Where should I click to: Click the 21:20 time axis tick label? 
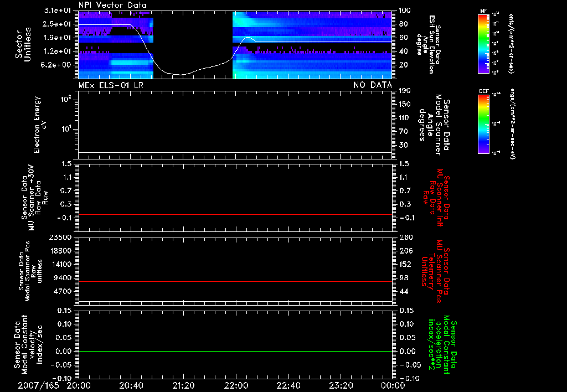coord(183,385)
